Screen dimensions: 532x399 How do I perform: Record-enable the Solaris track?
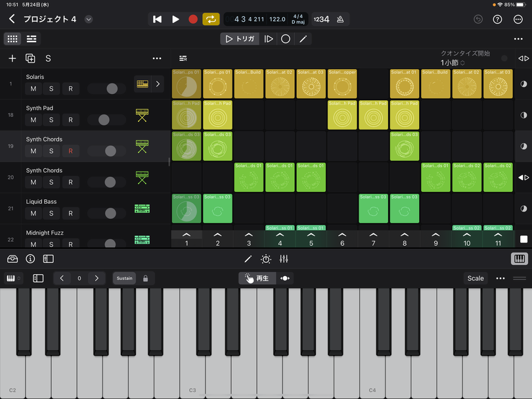tap(70, 89)
